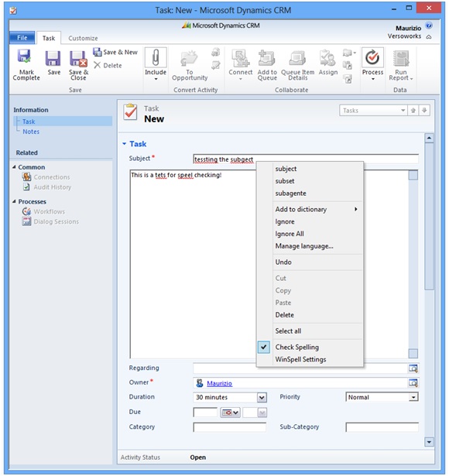This screenshot has width=449, height=476.
Task: Click the Assign ribbon icon
Action: 327,58
